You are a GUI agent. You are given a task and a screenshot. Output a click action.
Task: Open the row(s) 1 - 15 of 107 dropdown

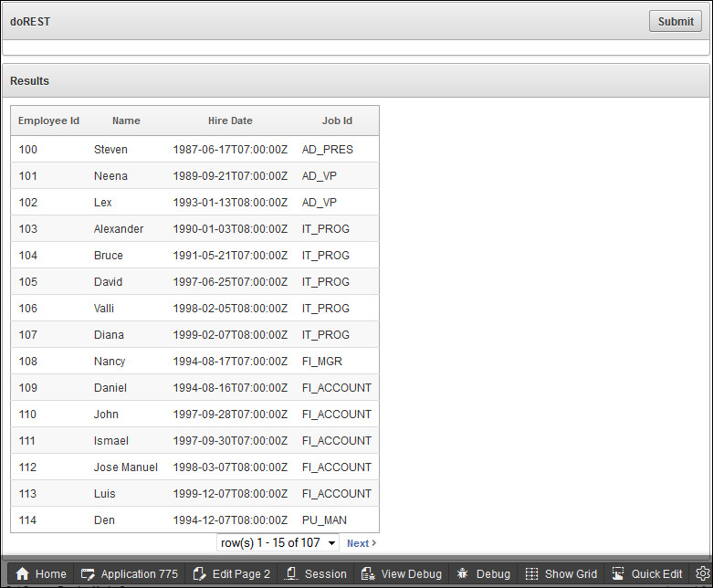pyautogui.click(x=278, y=542)
